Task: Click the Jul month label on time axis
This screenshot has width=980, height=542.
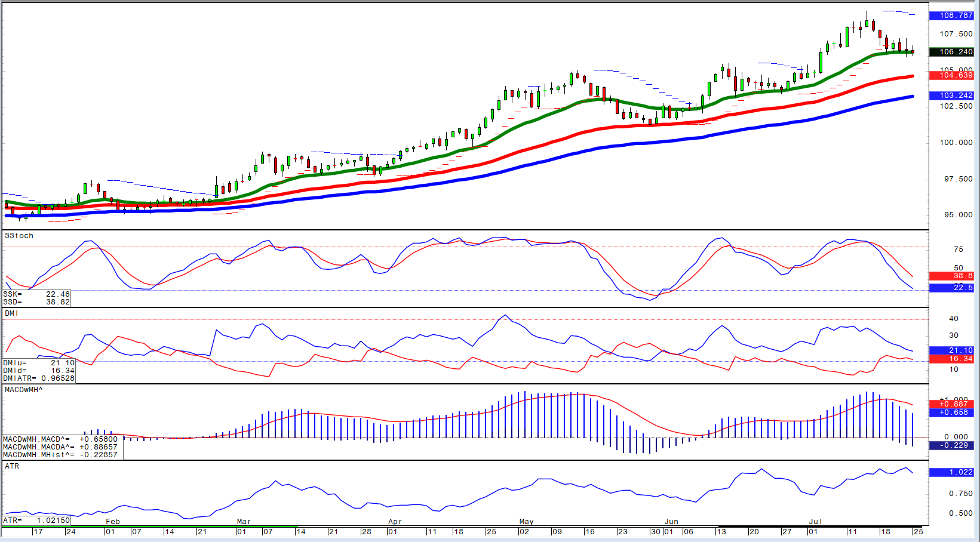Action: click(815, 522)
